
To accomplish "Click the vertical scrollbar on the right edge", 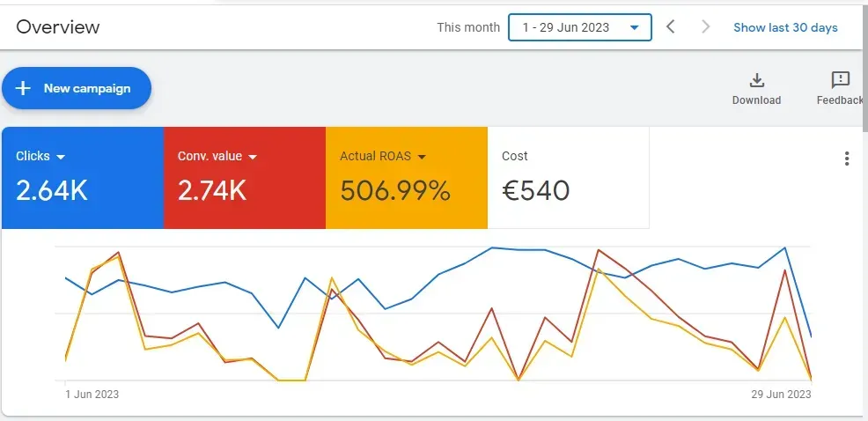I will point(864,66).
